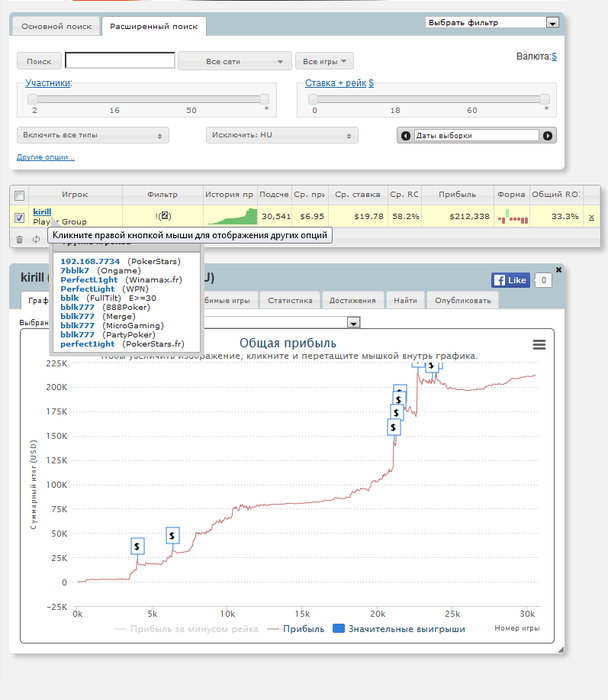Image resolution: width=608 pixels, height=700 pixels.
Task: Click the Другие опции link
Action: coord(45,157)
